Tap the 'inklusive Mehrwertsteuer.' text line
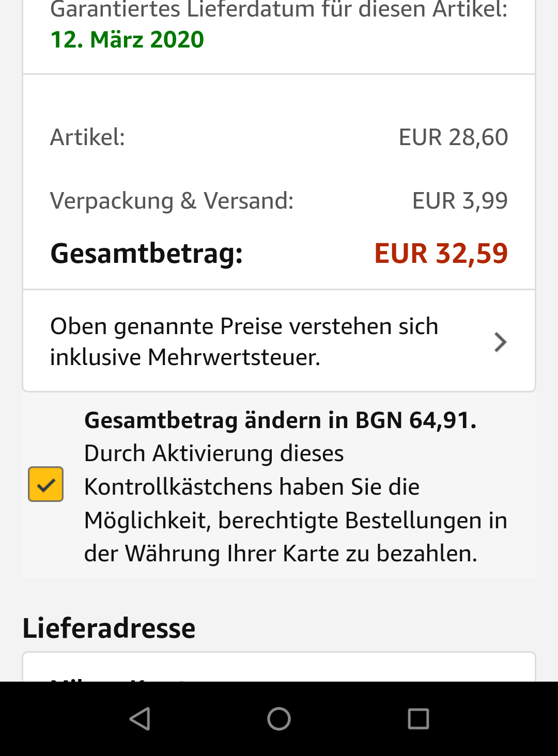Screen dimensions: 558x756 185,357
